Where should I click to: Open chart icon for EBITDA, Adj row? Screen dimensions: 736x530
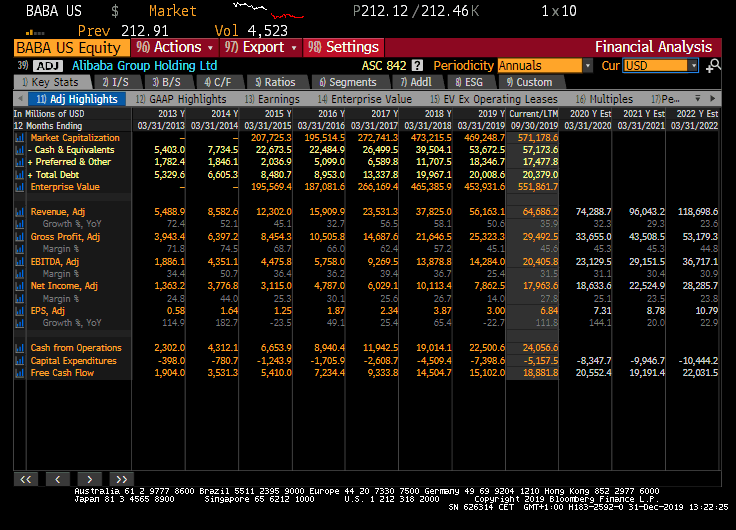point(20,262)
